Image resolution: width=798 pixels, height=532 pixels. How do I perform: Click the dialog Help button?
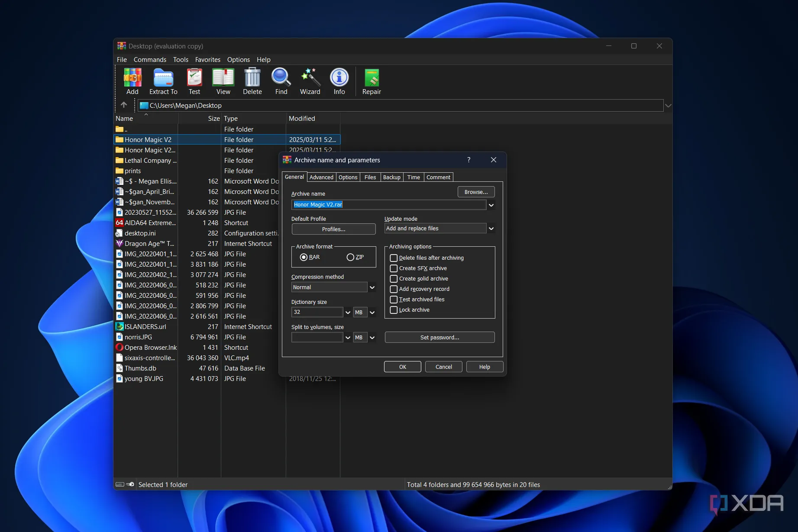point(485,367)
